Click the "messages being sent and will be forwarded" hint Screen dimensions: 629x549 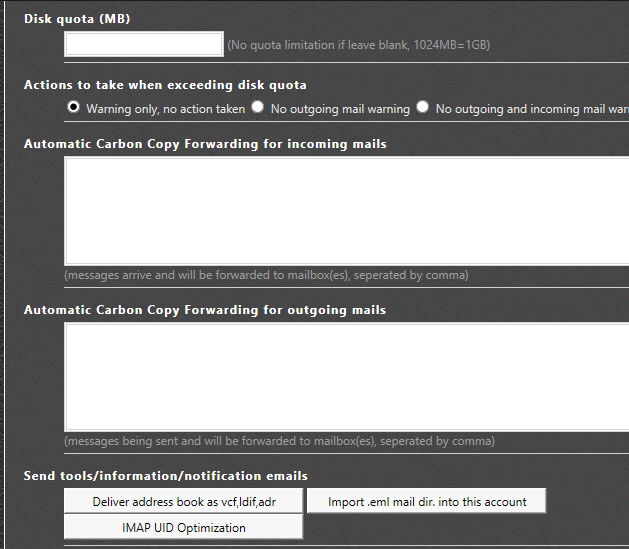click(279, 441)
